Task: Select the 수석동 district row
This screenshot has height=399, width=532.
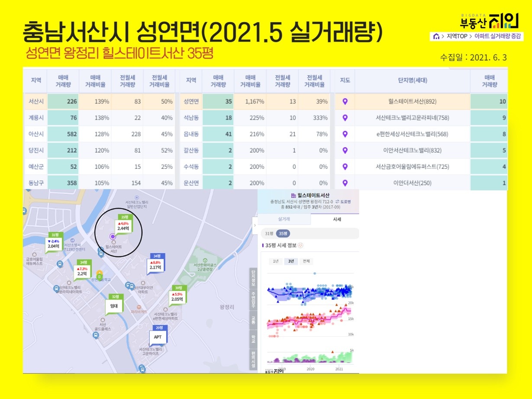Action: [255, 167]
